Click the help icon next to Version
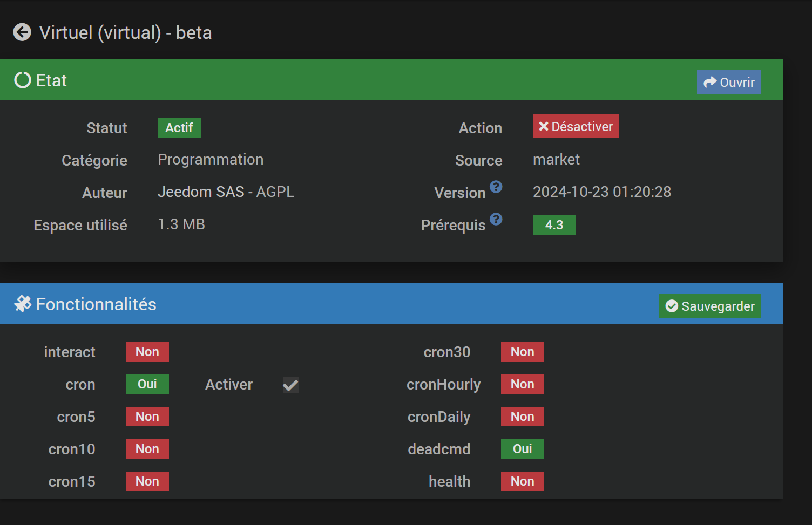This screenshot has width=812, height=525. click(x=496, y=187)
